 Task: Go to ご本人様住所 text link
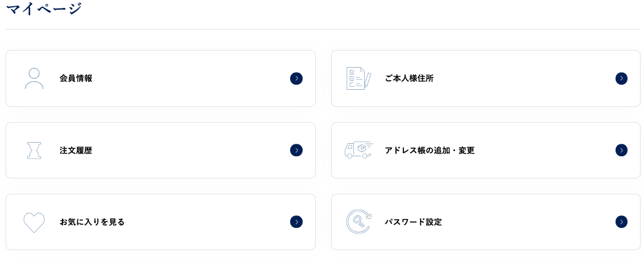(x=409, y=78)
